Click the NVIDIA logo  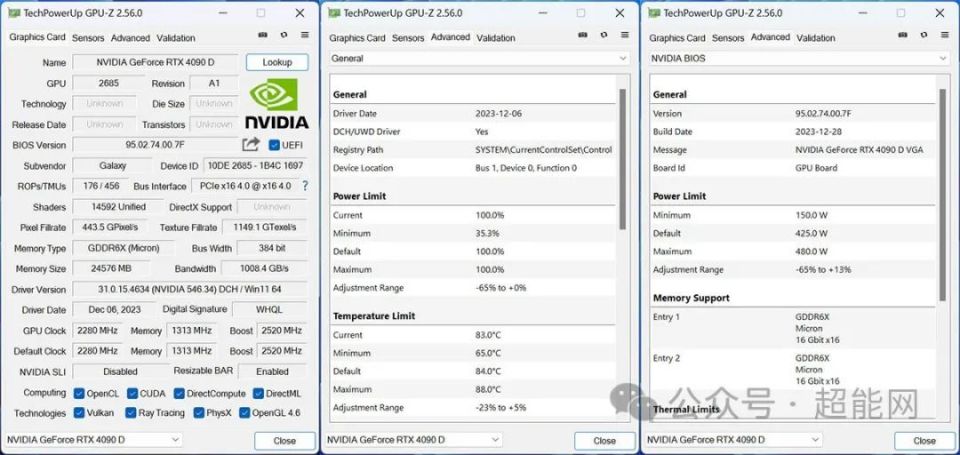[x=277, y=103]
